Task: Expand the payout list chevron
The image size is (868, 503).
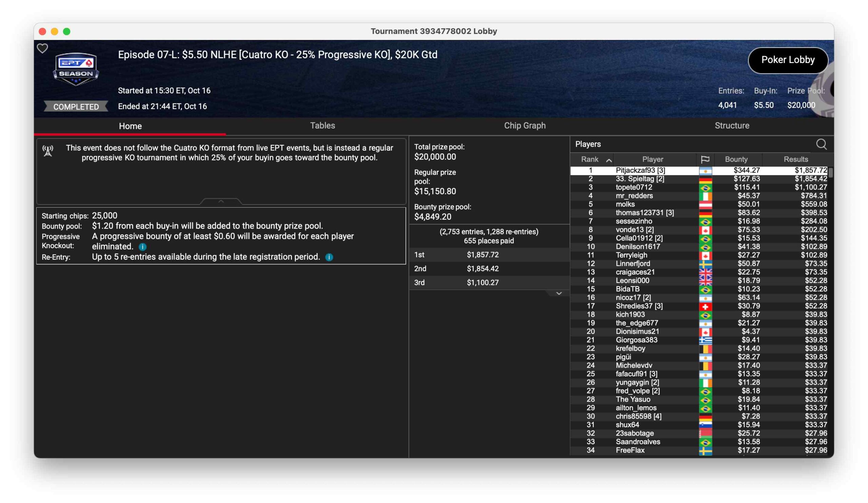Action: tap(559, 293)
